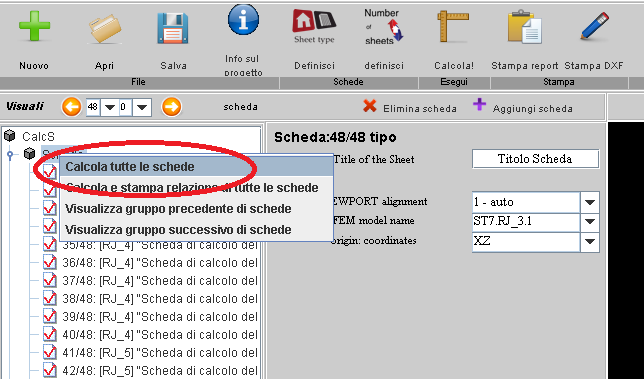Select tree row 42/48: [RJ_5]
Screen dimensions: 644x379
click(x=160, y=371)
